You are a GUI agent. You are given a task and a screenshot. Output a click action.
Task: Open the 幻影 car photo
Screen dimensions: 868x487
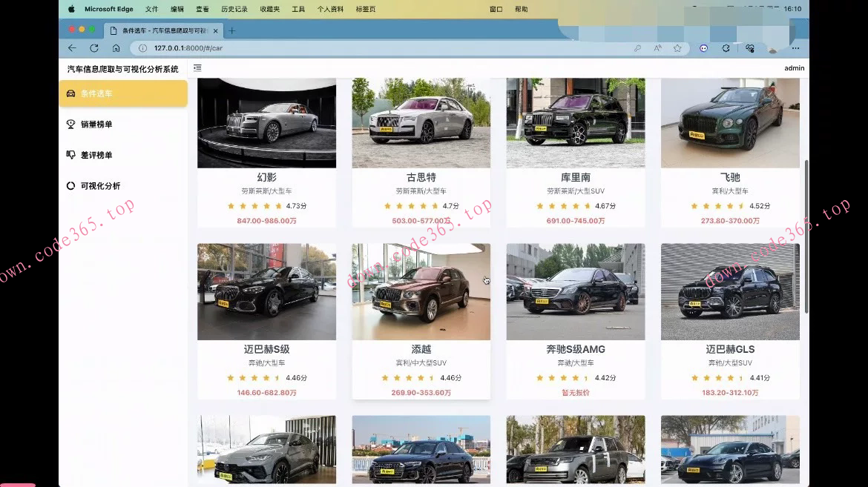(267, 123)
